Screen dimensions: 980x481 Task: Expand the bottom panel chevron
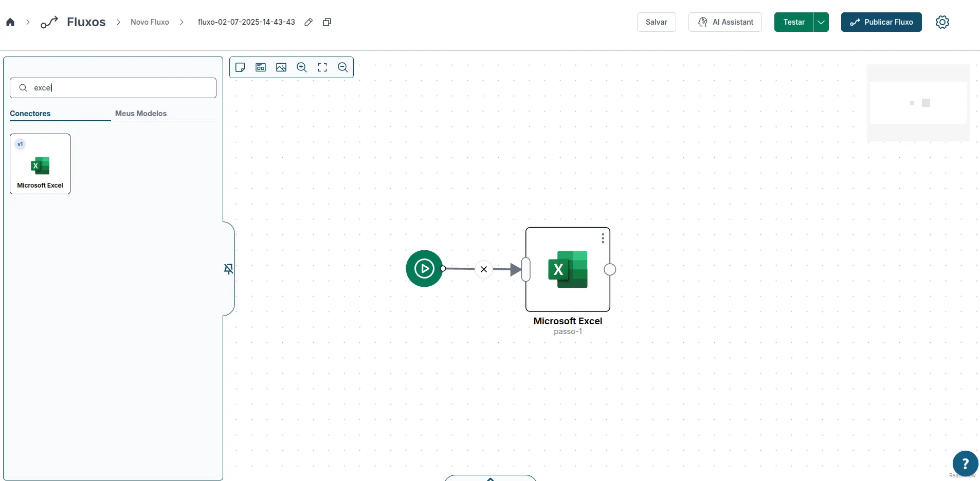coord(491,478)
